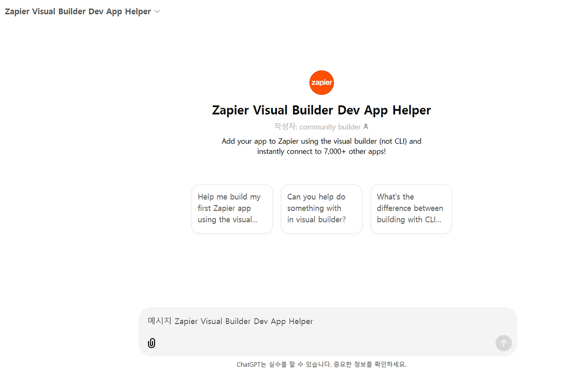Click the 'community builder' author text
This screenshot has height=370, width=588.
pyautogui.click(x=330, y=126)
